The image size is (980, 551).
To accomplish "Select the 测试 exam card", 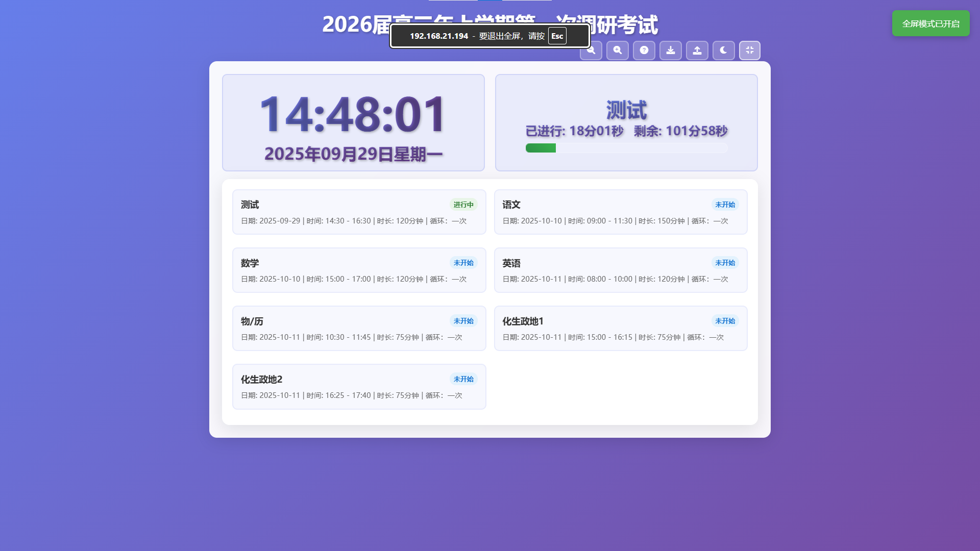I will click(x=359, y=212).
